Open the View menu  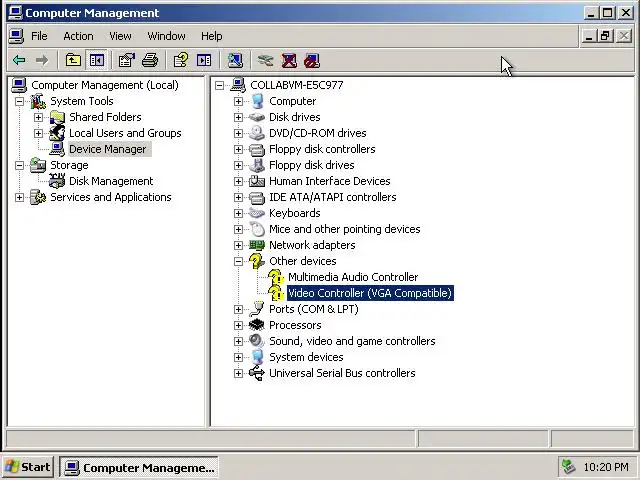click(120, 36)
